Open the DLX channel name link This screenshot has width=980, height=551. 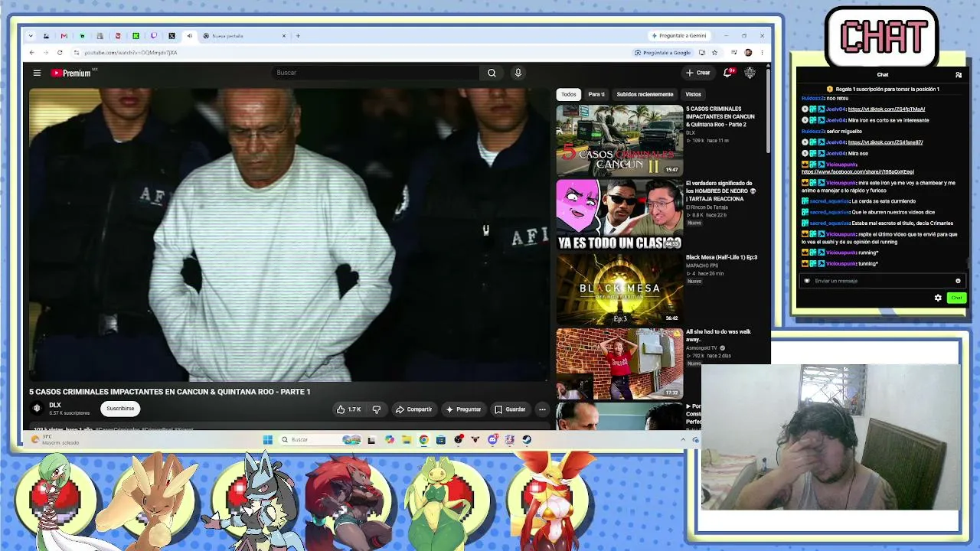pyautogui.click(x=55, y=405)
